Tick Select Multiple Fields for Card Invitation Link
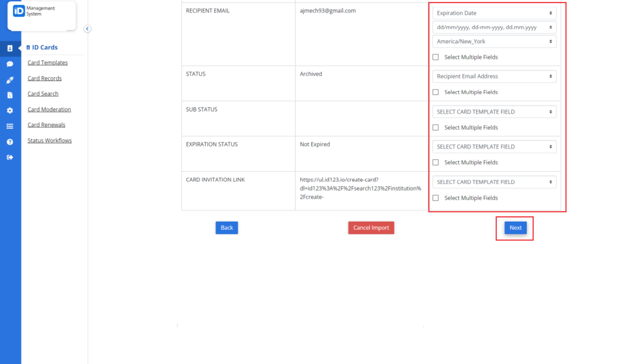Image resolution: width=640 pixels, height=364 pixels. point(436,198)
